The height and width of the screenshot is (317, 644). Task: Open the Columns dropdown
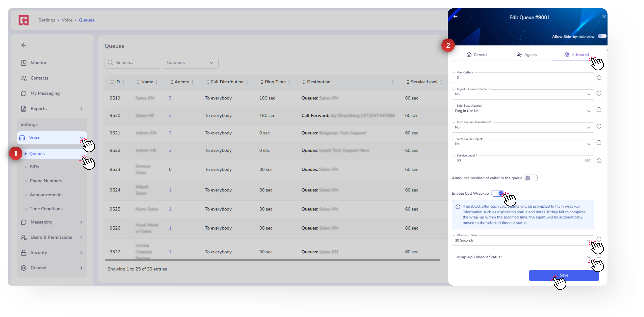(x=191, y=62)
